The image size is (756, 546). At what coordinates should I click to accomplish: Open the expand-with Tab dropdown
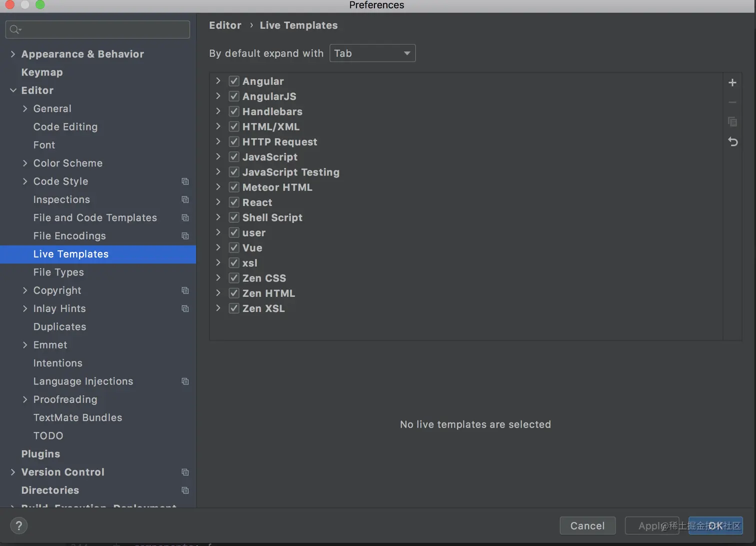(x=372, y=53)
